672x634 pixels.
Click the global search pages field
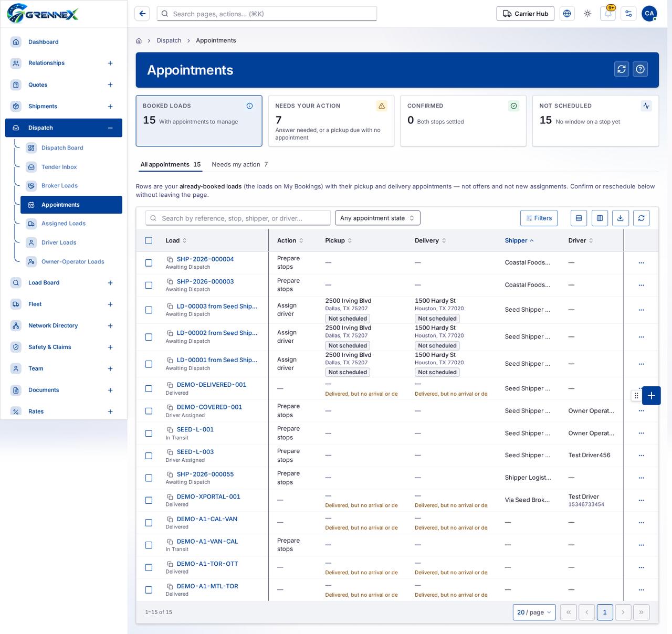click(267, 14)
